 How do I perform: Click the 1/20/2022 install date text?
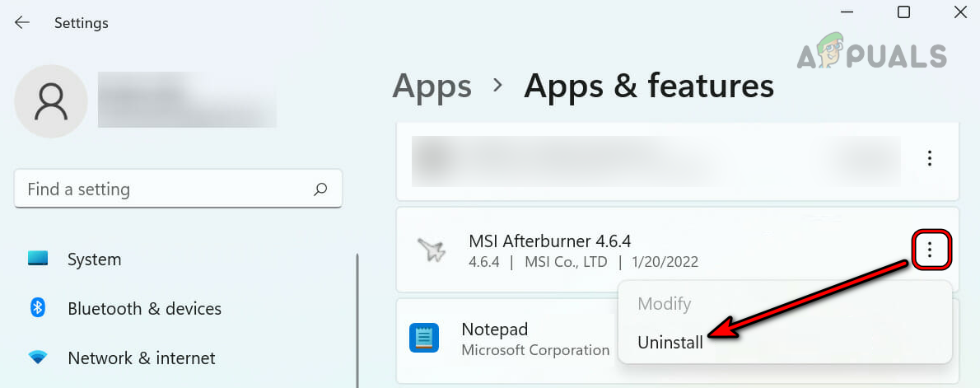664,262
